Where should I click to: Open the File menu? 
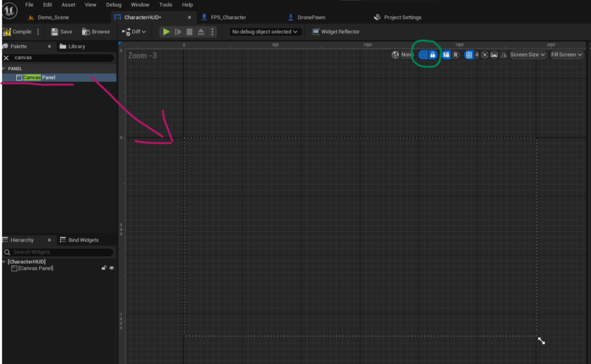(30, 5)
